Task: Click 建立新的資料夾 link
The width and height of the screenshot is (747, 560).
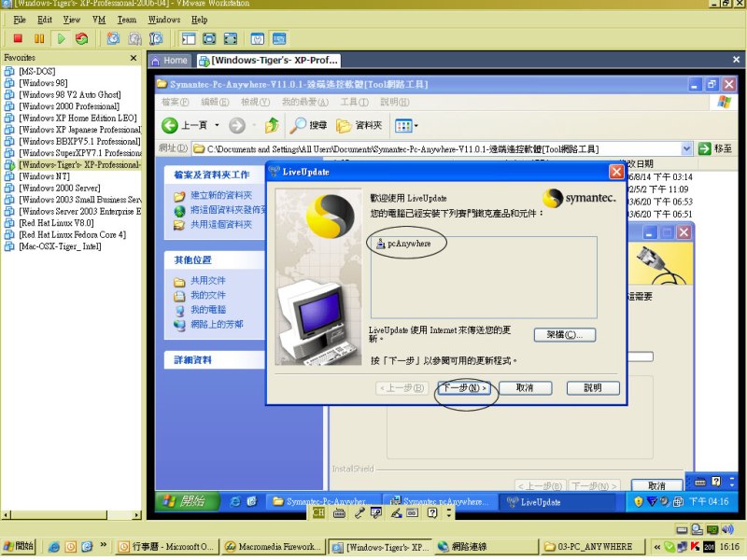Action: pos(221,195)
